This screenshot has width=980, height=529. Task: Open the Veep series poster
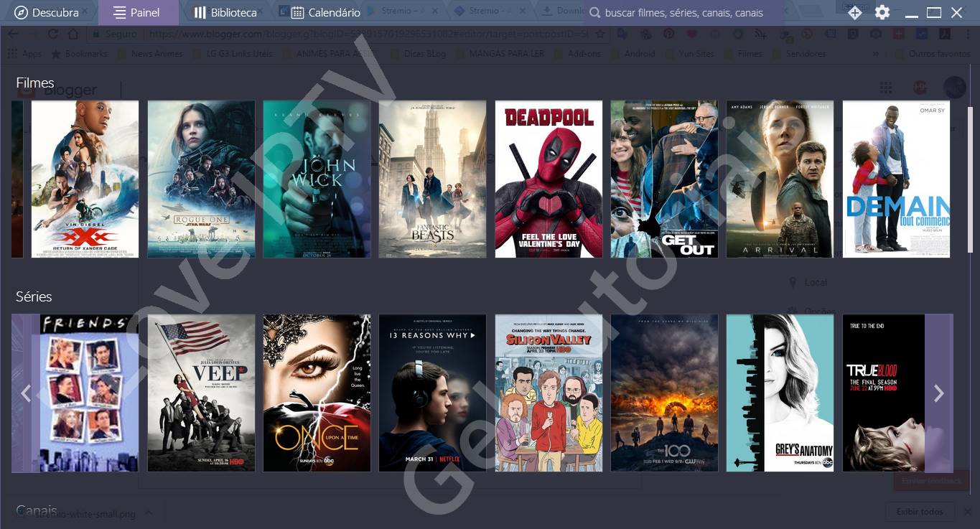tap(201, 393)
